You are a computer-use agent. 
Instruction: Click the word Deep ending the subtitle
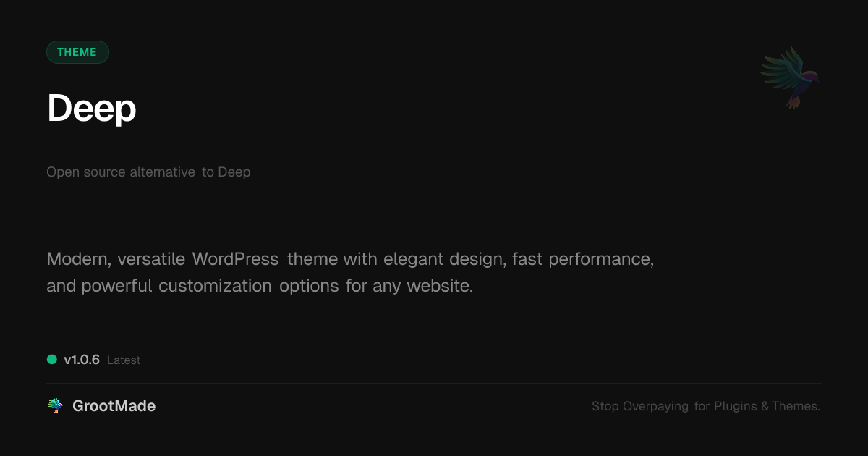[234, 172]
